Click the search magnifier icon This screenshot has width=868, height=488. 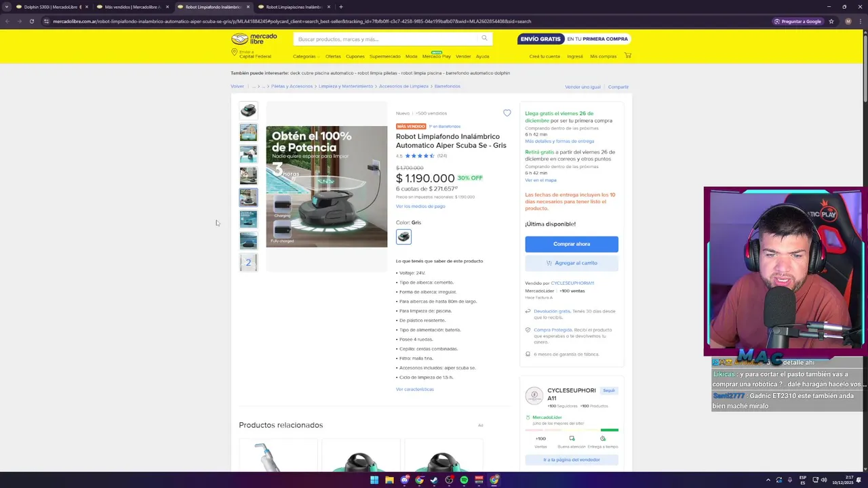(x=484, y=38)
